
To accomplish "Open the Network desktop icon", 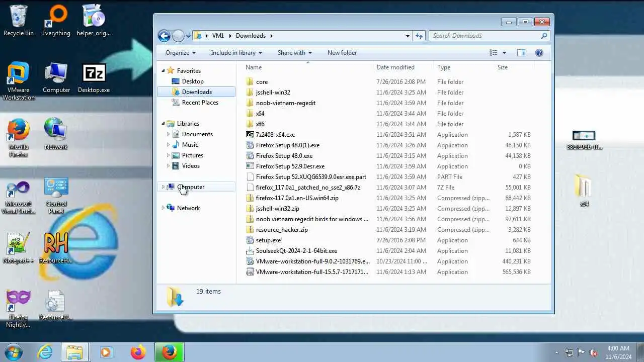I will click(56, 134).
